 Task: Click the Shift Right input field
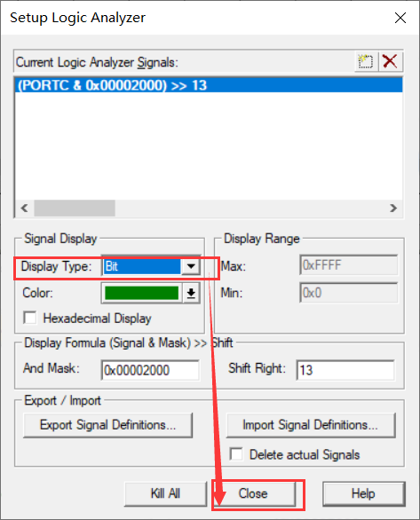345,370
